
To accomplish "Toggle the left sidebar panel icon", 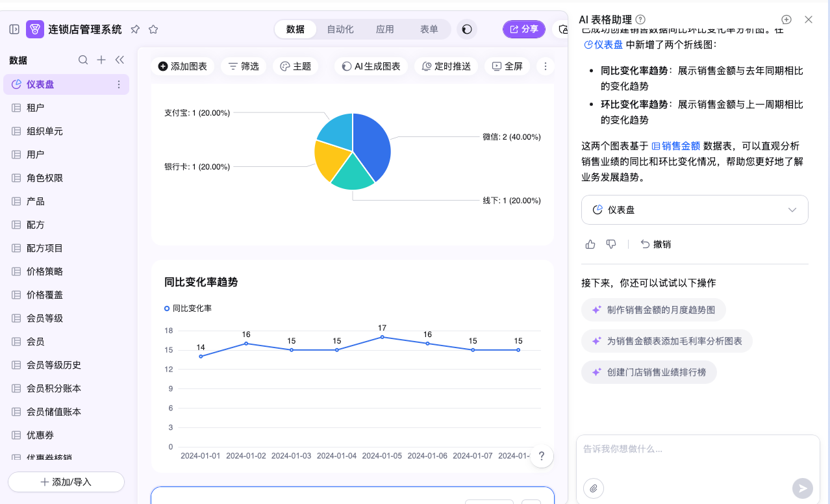I will point(14,29).
